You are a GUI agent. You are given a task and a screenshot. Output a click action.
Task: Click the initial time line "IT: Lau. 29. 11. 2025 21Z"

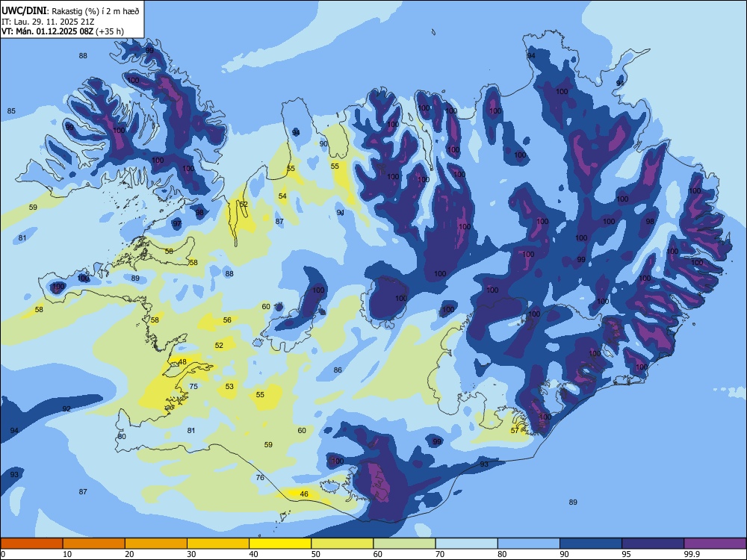[48, 22]
